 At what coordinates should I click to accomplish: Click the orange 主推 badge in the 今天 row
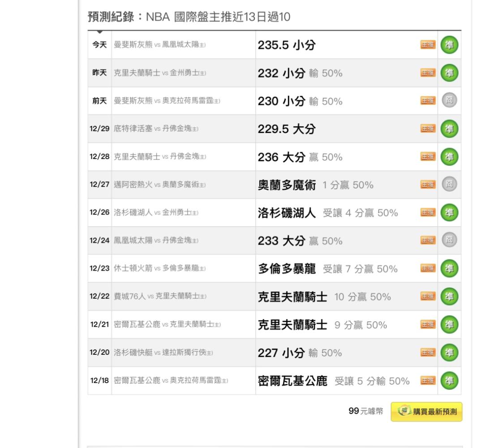point(428,45)
